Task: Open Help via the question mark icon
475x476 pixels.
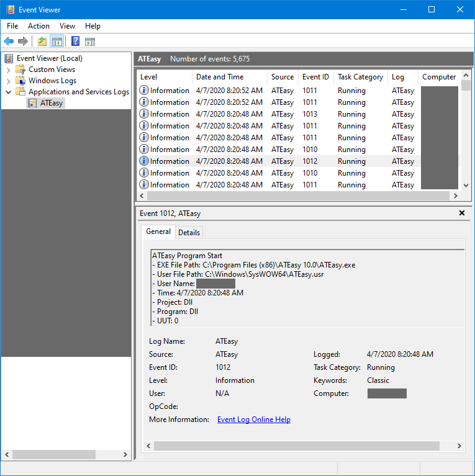Action: tap(75, 42)
